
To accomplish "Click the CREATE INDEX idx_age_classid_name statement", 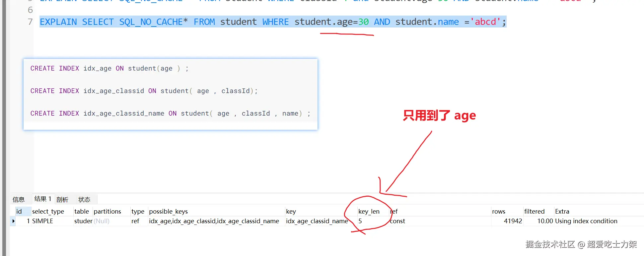I will point(171,113).
